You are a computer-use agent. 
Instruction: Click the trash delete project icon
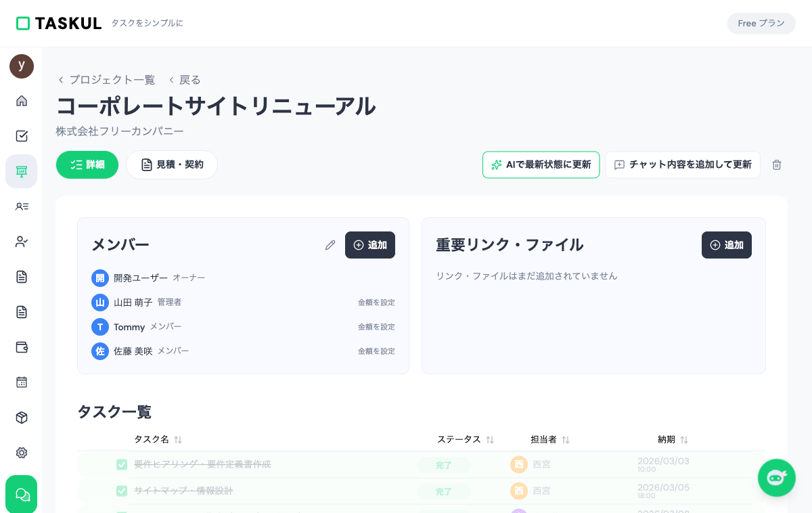(x=777, y=164)
